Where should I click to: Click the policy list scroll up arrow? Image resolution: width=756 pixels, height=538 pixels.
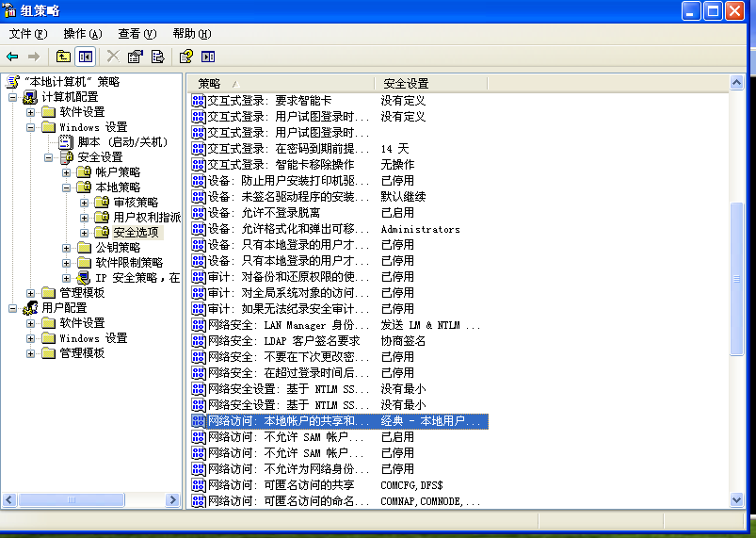(x=736, y=83)
